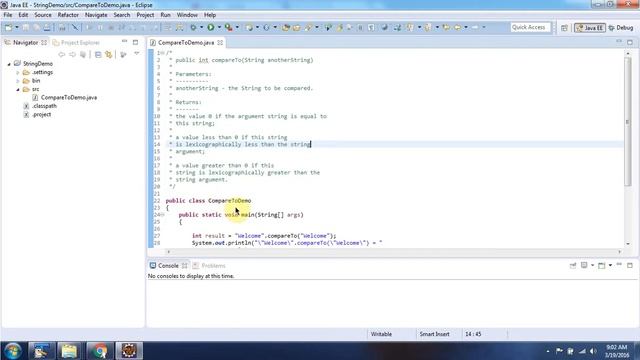Viewport: 640px width, 360px height.
Task: Expand the .settings folder
Action: click(x=18, y=73)
